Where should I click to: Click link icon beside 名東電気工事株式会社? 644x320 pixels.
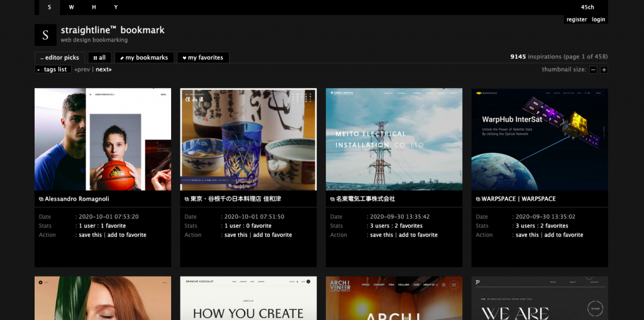tap(332, 199)
